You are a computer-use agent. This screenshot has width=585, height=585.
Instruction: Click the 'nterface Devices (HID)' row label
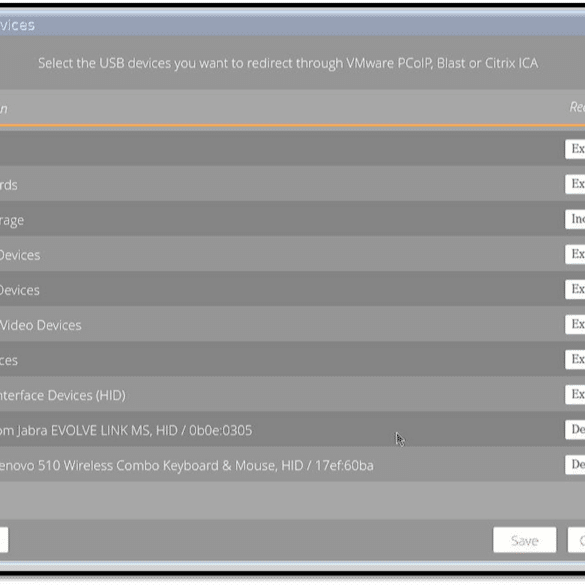(x=63, y=395)
